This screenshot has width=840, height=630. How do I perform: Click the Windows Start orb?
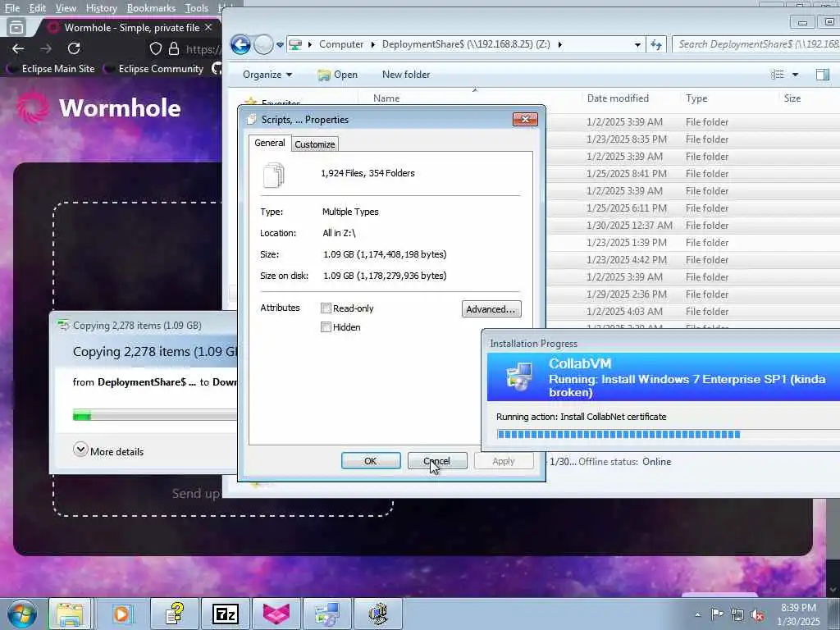(22, 614)
